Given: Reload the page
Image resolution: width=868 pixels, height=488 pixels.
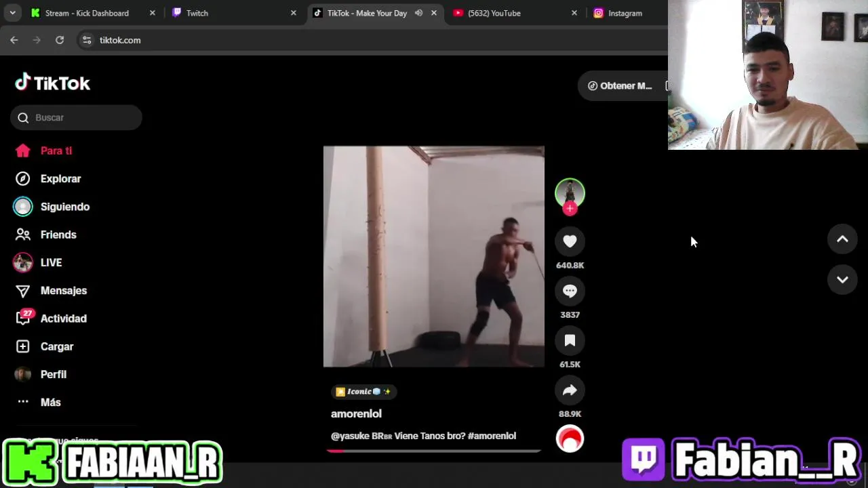Looking at the screenshot, I should pos(60,40).
